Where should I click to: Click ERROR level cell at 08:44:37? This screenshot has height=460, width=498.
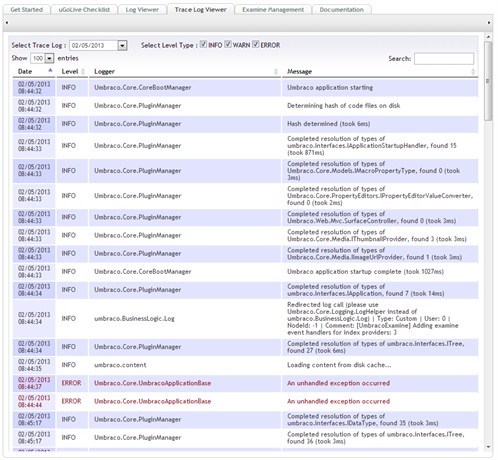pos(71,383)
